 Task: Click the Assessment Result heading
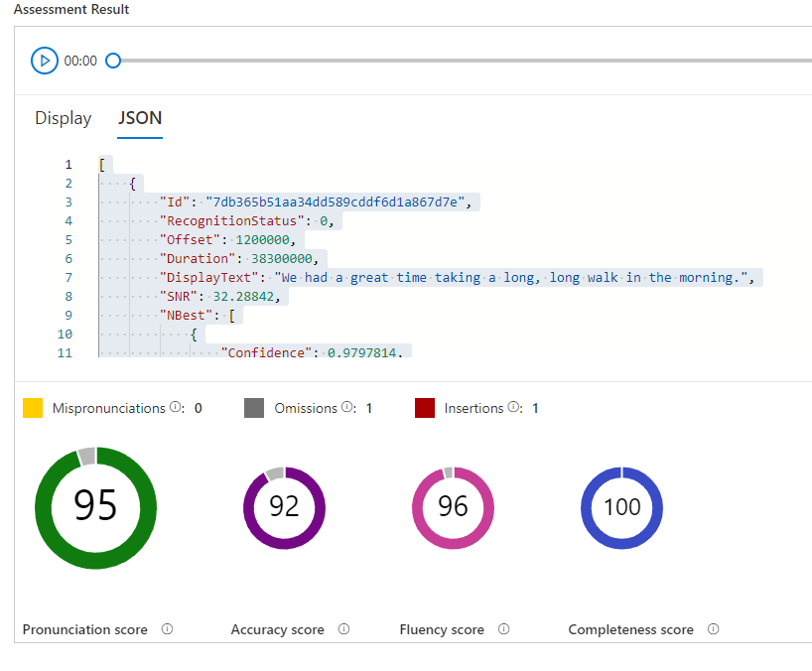pyautogui.click(x=71, y=9)
